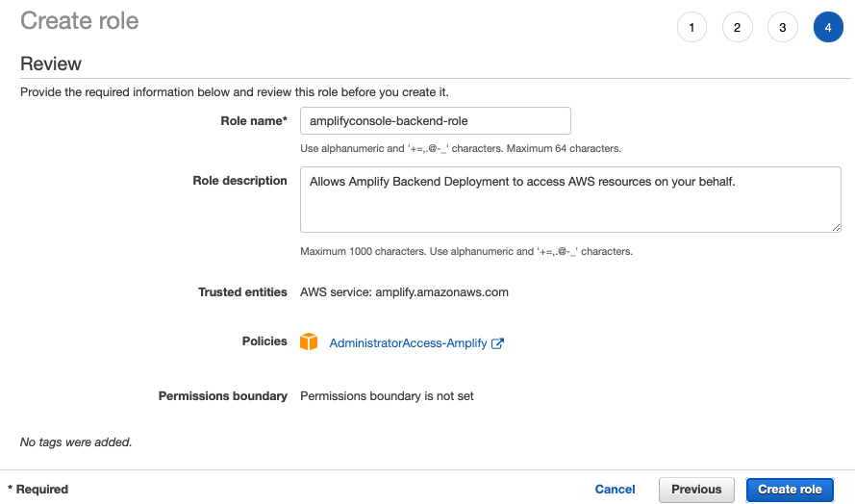
Task: Click the 'Policies' label
Action: 264,341
